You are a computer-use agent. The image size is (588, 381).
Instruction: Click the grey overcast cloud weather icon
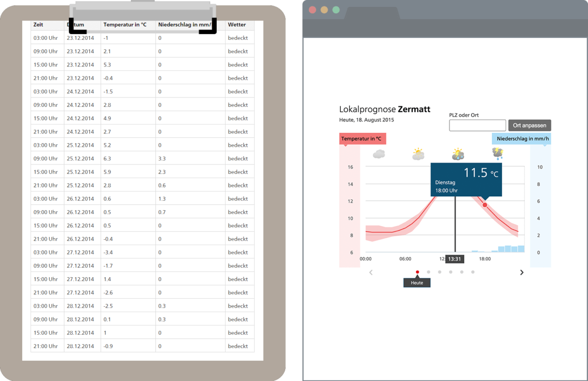coord(378,154)
